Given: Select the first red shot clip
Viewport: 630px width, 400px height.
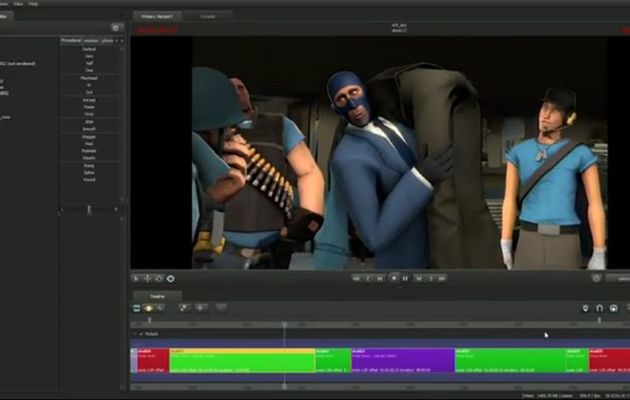Looking at the screenshot, I should [153, 360].
